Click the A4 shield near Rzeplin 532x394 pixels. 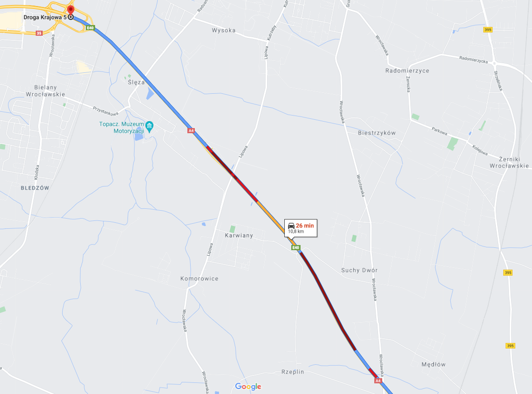point(378,381)
